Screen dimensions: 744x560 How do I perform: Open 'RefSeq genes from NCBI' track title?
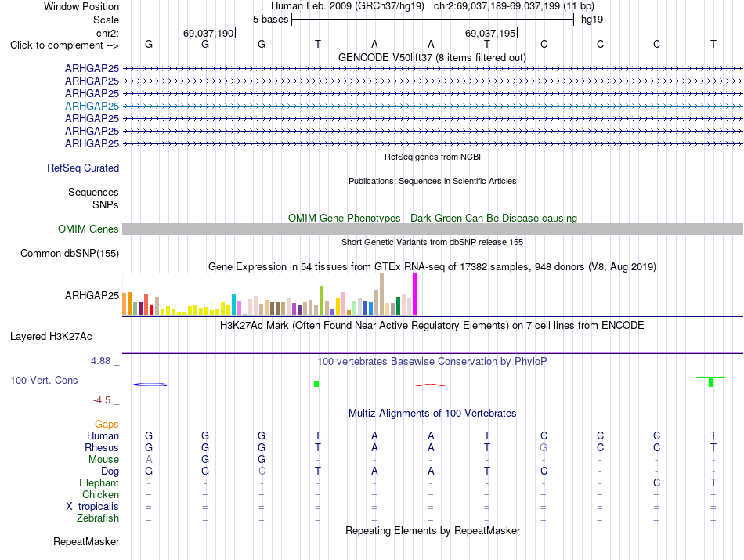[x=432, y=157]
